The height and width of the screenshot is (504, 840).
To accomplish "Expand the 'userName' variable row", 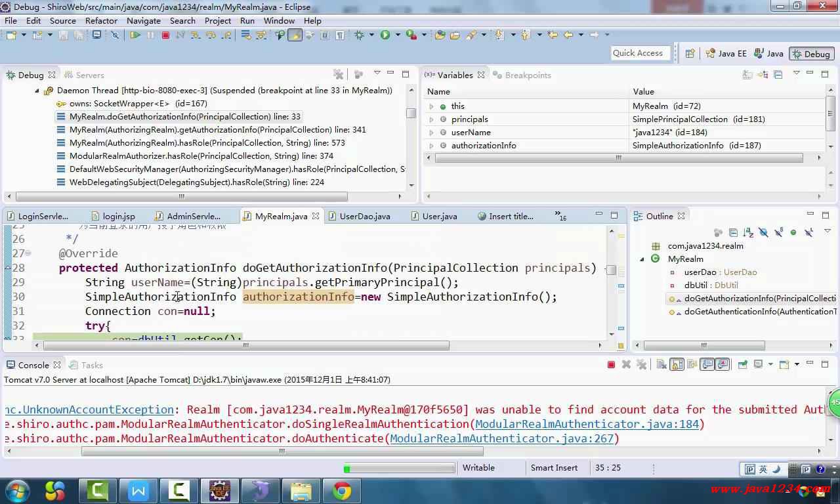I will pyautogui.click(x=431, y=133).
